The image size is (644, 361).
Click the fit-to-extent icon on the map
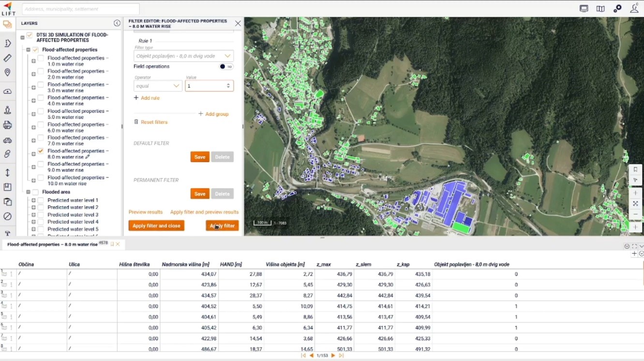coord(635,203)
